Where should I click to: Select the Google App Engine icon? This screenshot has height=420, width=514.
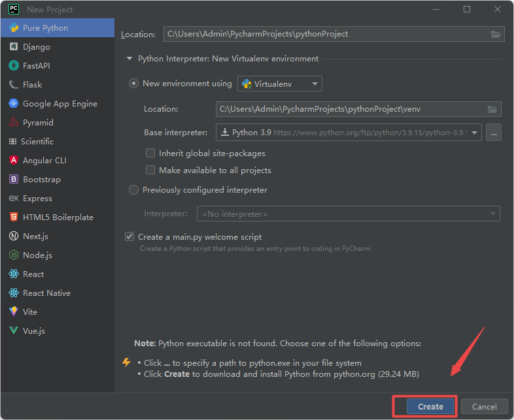pos(13,104)
